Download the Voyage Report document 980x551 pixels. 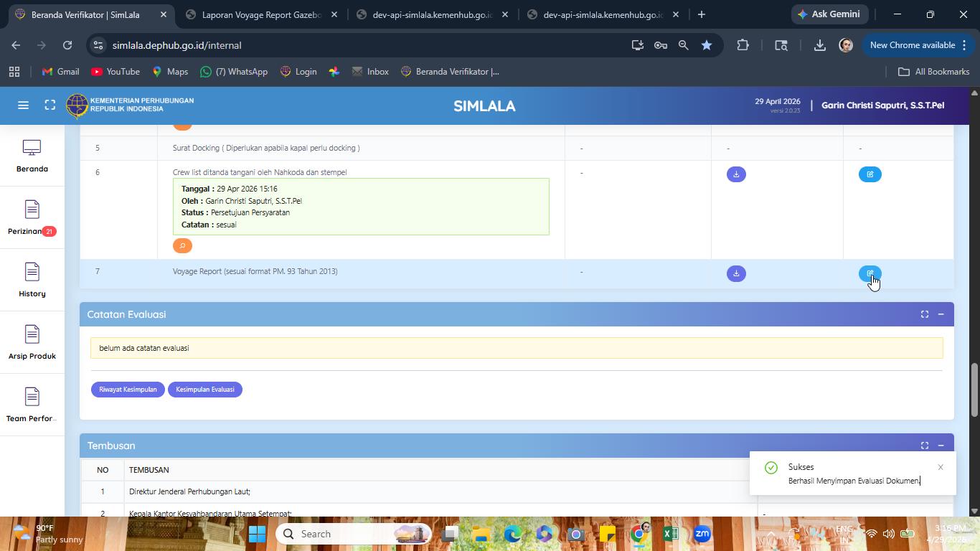[x=736, y=273]
